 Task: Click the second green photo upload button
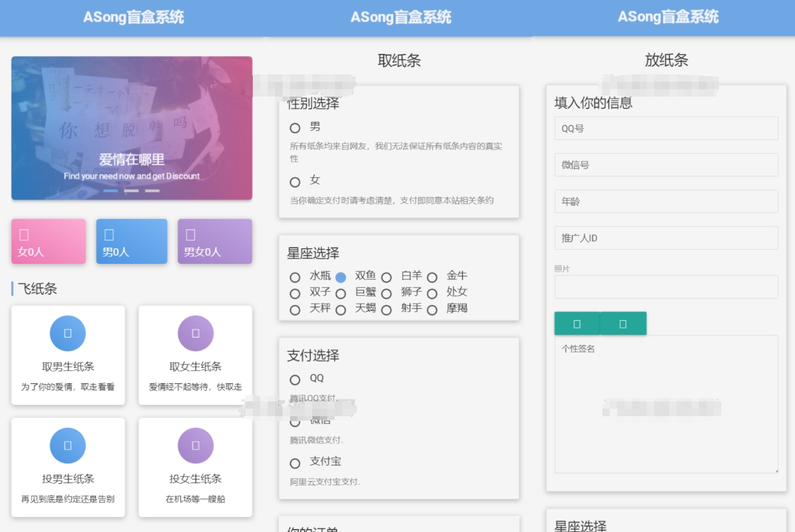pos(623,323)
